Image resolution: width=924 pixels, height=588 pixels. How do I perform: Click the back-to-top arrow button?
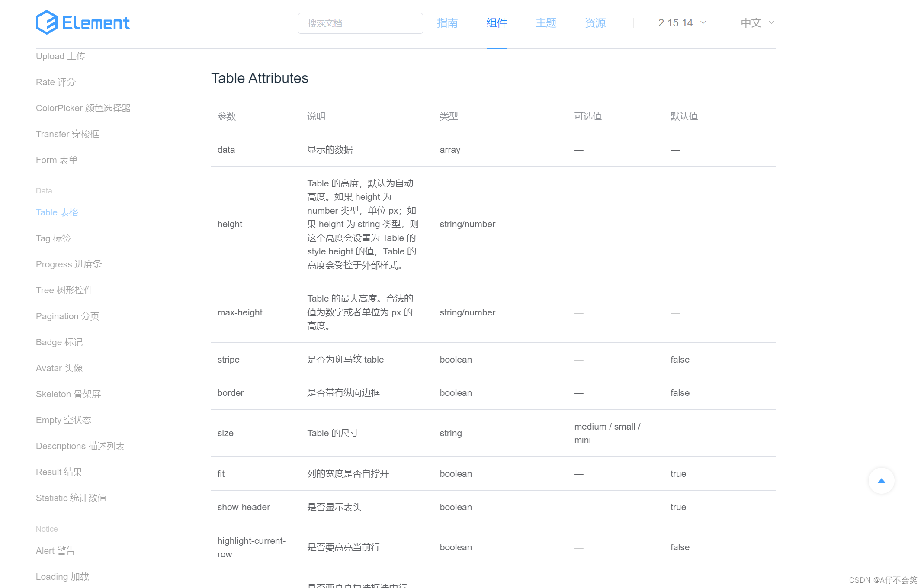click(x=881, y=480)
